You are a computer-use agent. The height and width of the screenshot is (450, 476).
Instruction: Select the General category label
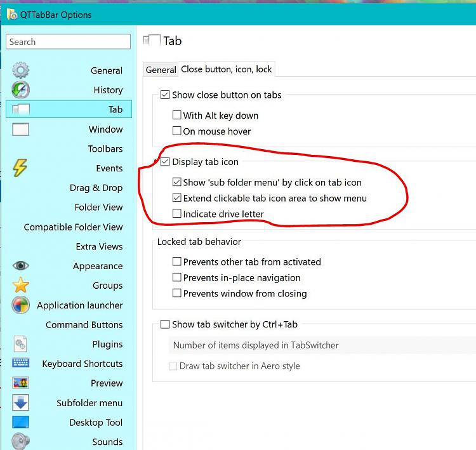click(107, 70)
